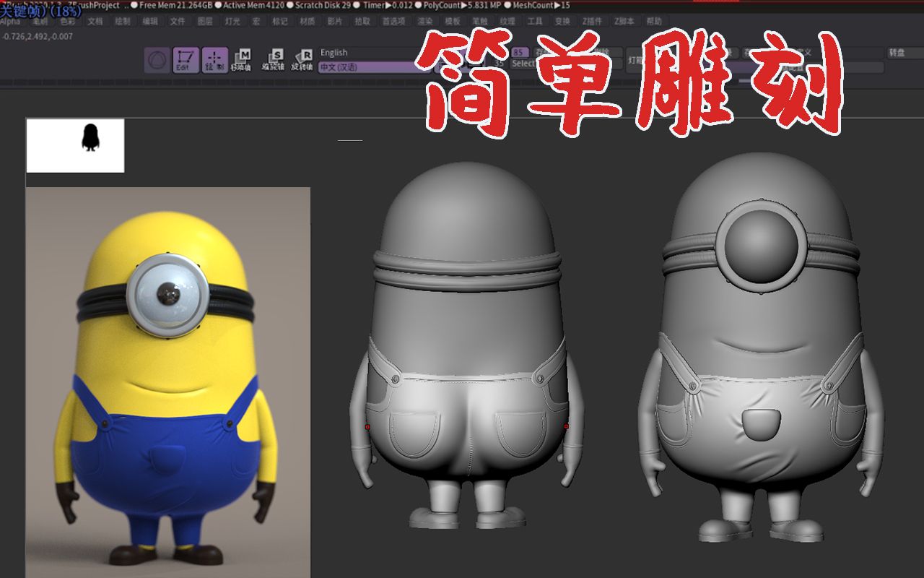This screenshot has height=578, width=924.
Task: Open the 图层 menu
Action: tap(205, 22)
